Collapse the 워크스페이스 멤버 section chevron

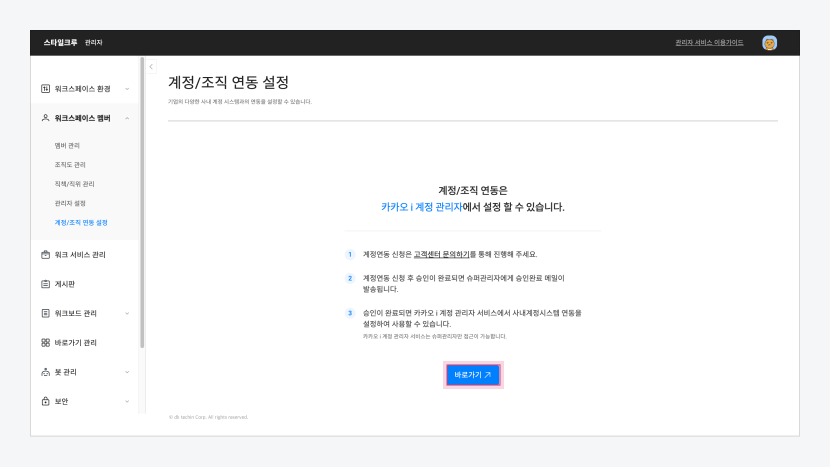point(127,118)
